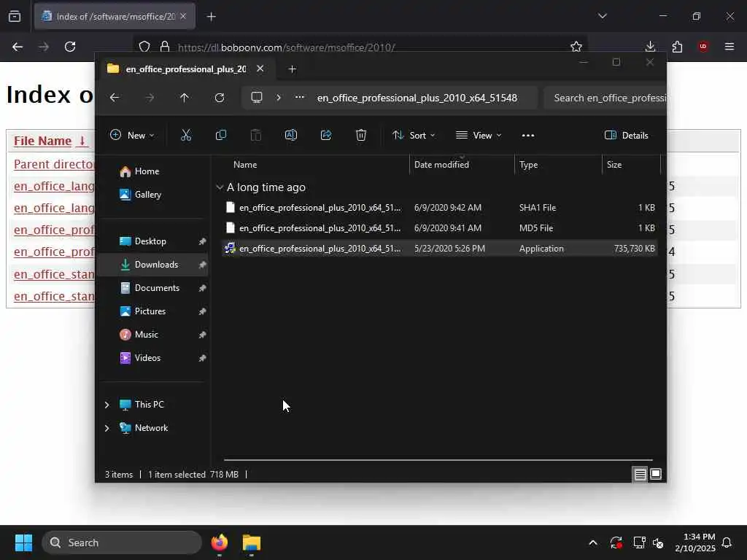Image resolution: width=747 pixels, height=560 pixels.
Task: Open the Firefox list all tabs dropdown
Action: click(x=603, y=16)
